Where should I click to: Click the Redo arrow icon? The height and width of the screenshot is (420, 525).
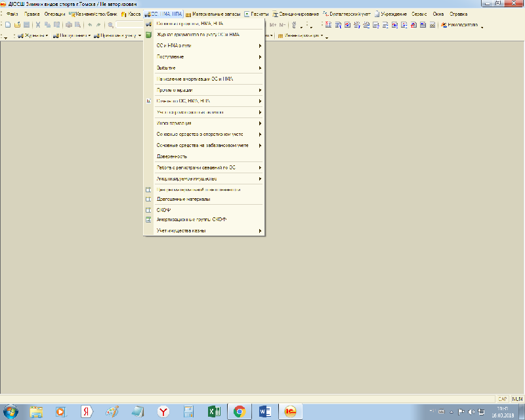pyautogui.click(x=98, y=25)
